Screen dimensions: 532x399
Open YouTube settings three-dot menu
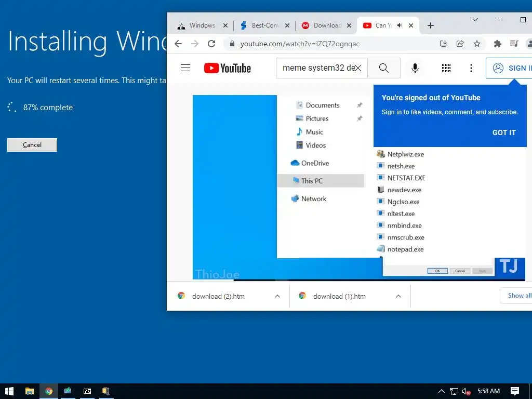pyautogui.click(x=471, y=68)
